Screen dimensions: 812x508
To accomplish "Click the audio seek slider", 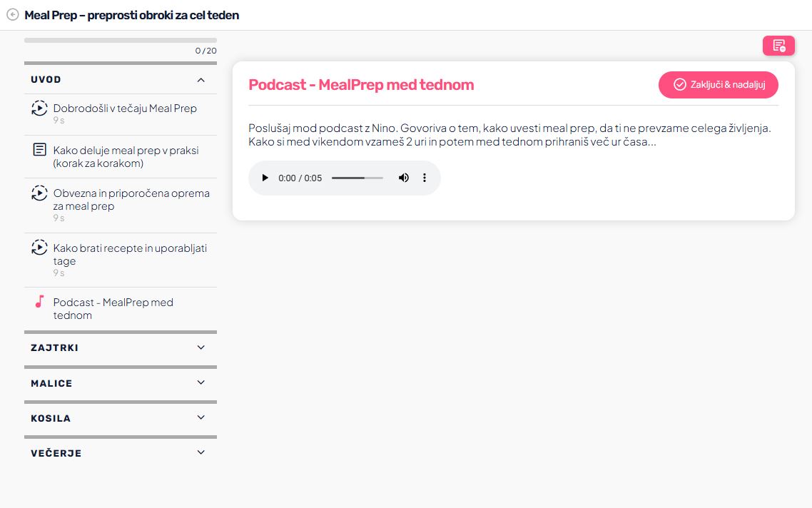I will (x=357, y=178).
